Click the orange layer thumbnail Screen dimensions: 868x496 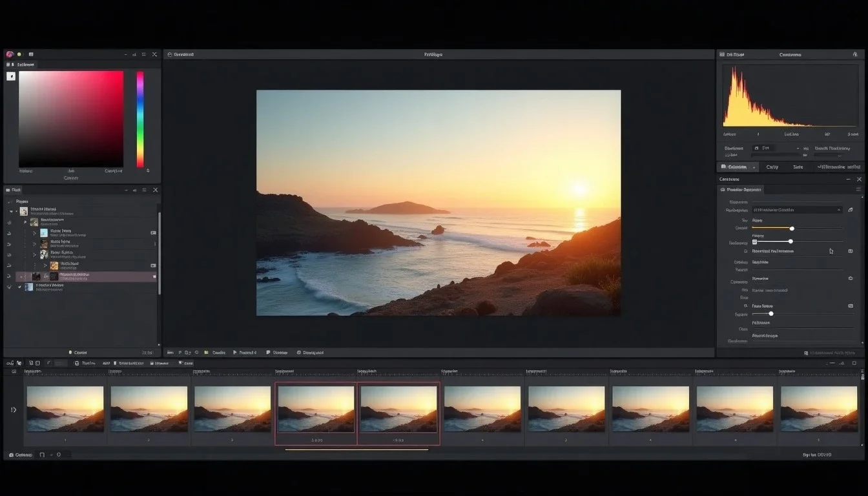pos(54,265)
